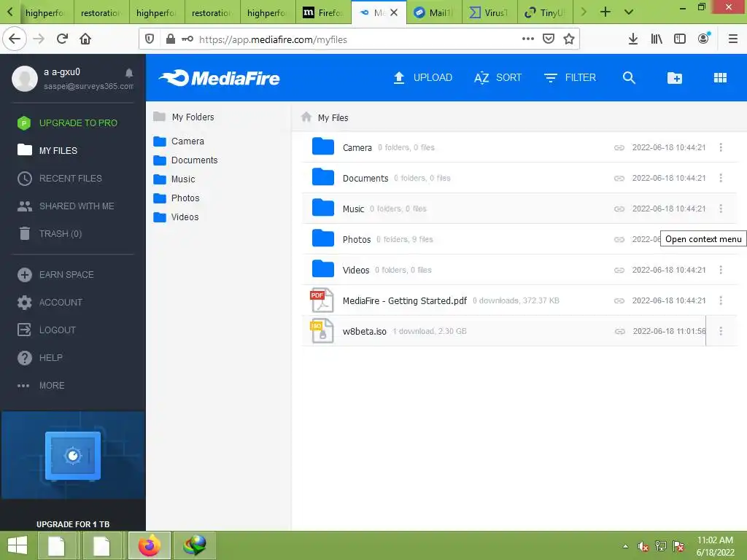Open the Videos folder row icon
The image size is (747, 560).
click(323, 269)
